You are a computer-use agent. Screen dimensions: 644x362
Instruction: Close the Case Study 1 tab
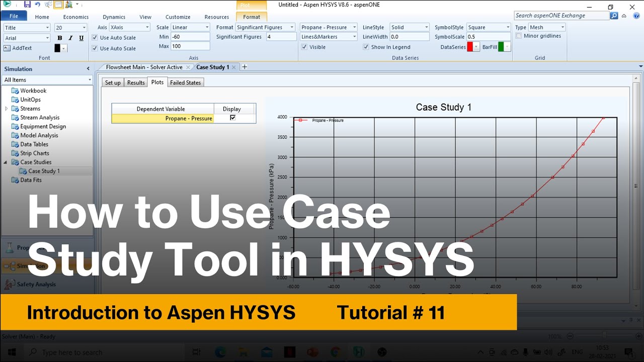pos(234,67)
